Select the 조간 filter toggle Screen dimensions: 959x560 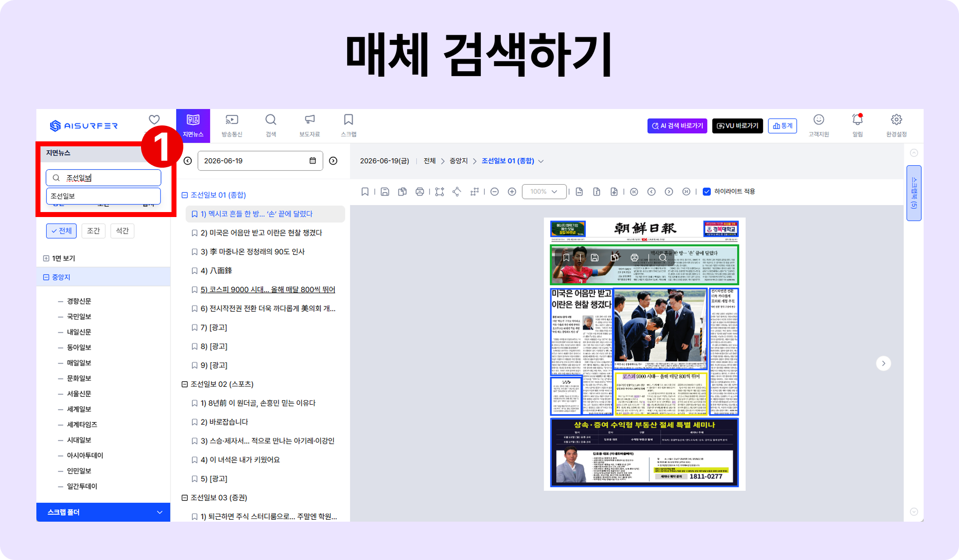pos(93,230)
